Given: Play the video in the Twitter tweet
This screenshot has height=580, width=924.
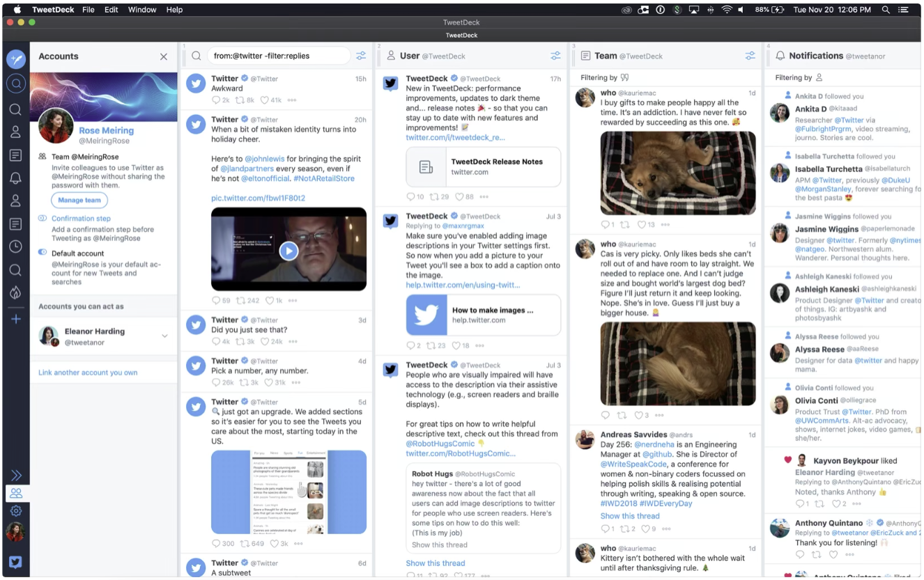Looking at the screenshot, I should click(x=288, y=251).
